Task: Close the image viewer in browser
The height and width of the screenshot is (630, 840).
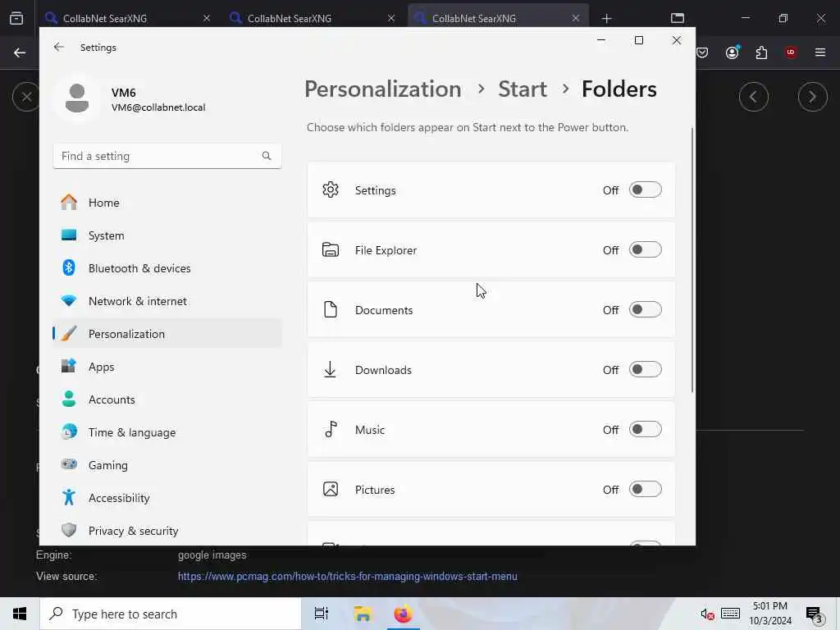Action: click(26, 97)
